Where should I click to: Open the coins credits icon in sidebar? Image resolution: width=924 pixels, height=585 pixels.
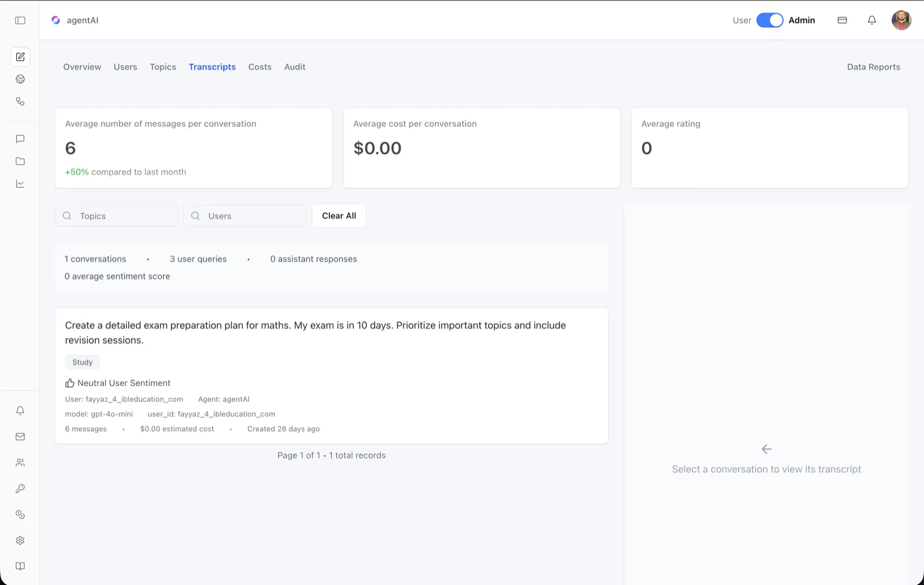click(x=20, y=515)
